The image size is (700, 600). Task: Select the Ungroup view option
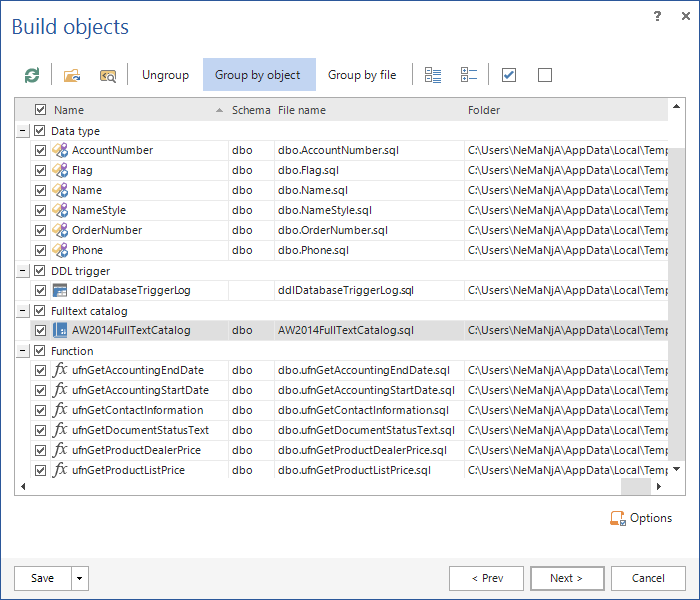tap(165, 75)
